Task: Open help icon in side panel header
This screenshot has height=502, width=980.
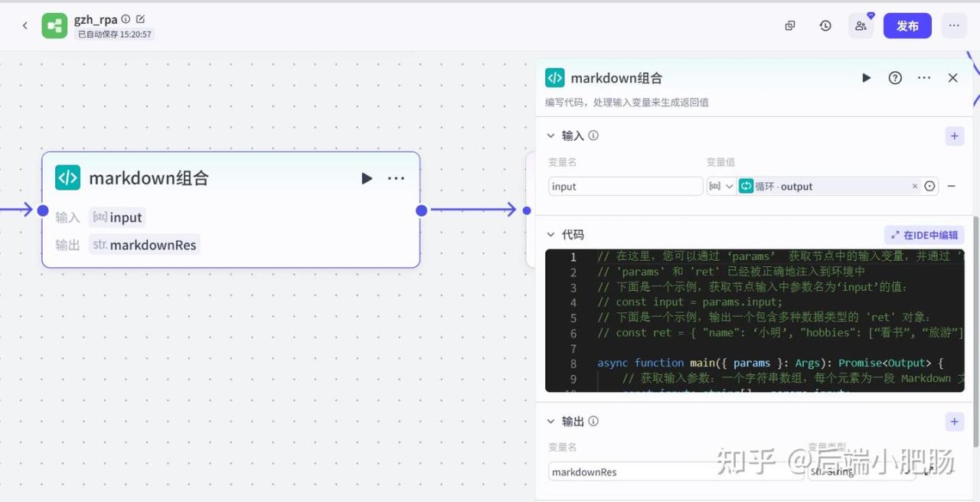Action: tap(895, 78)
